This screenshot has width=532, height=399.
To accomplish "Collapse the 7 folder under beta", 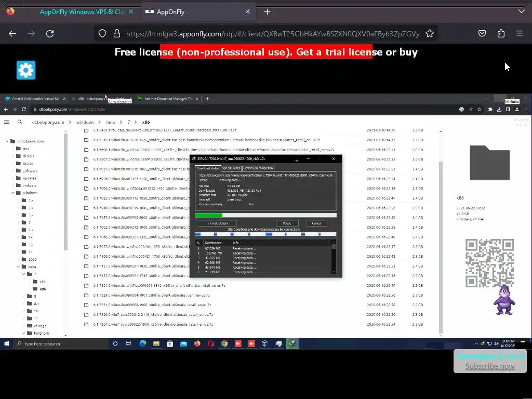I will 24,274.
